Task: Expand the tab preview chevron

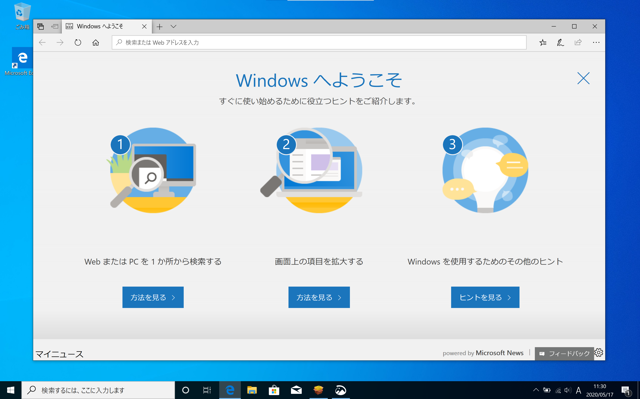Action: (x=173, y=27)
